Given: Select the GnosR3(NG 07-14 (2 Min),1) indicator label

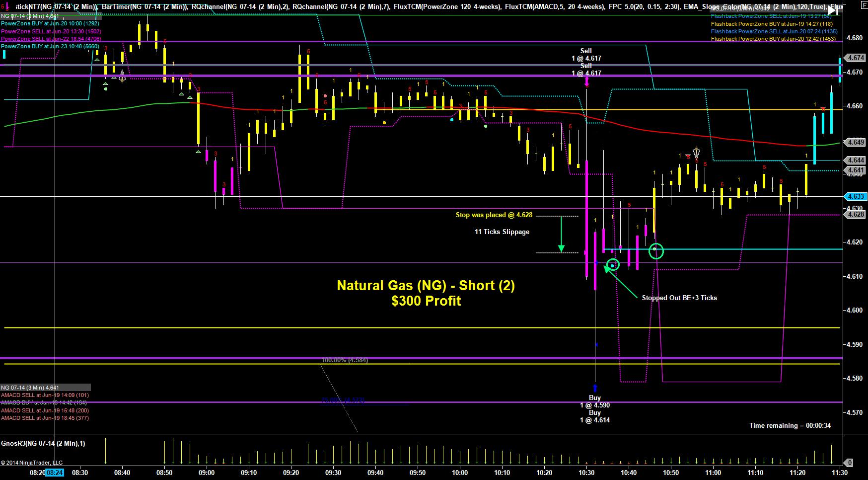Looking at the screenshot, I should (x=43, y=443).
